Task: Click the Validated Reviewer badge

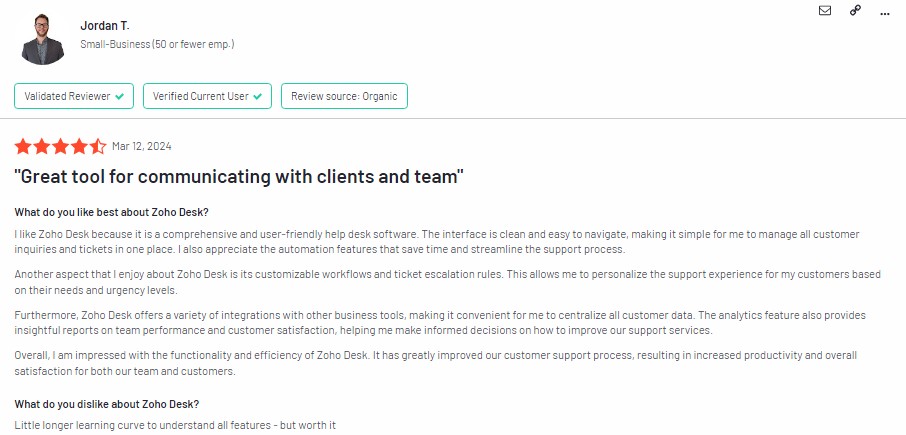Action: (x=74, y=96)
